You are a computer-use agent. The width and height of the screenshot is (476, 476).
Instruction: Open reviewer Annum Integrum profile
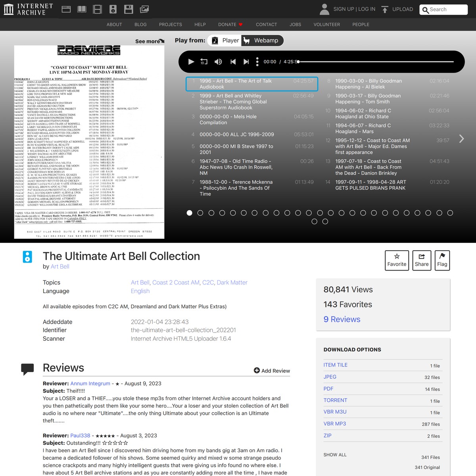90,384
